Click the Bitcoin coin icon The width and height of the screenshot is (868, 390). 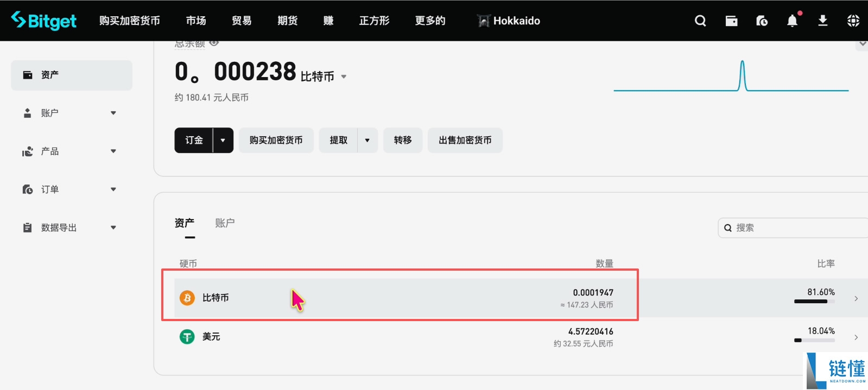[187, 298]
